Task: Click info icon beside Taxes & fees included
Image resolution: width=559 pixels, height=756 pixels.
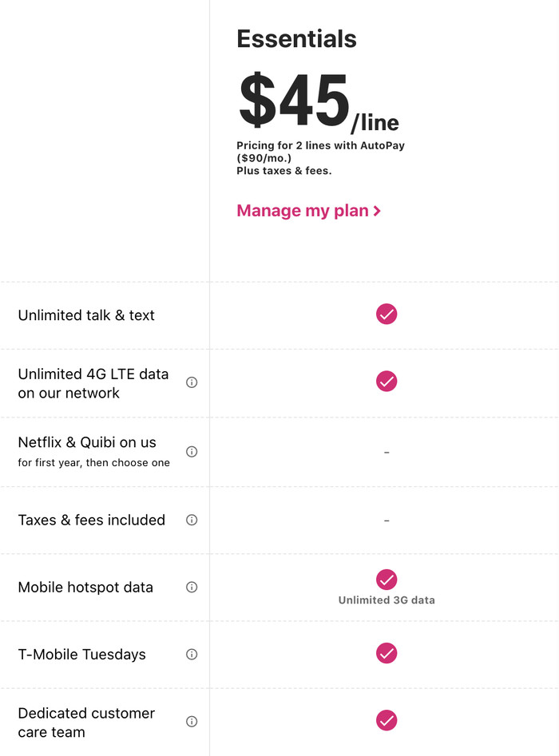Action: point(192,520)
